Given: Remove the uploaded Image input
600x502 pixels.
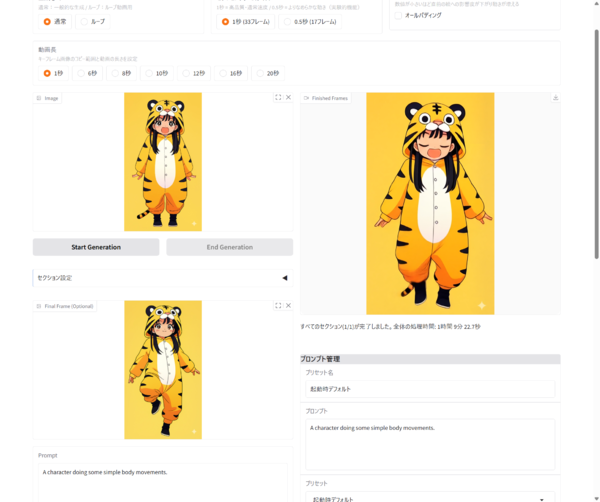Looking at the screenshot, I should (x=289, y=98).
